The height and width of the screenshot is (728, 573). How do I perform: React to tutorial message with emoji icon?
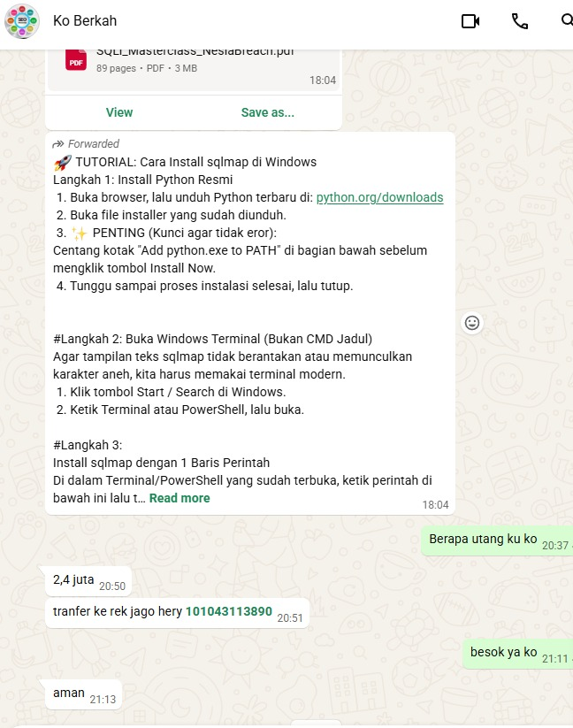pyautogui.click(x=472, y=323)
